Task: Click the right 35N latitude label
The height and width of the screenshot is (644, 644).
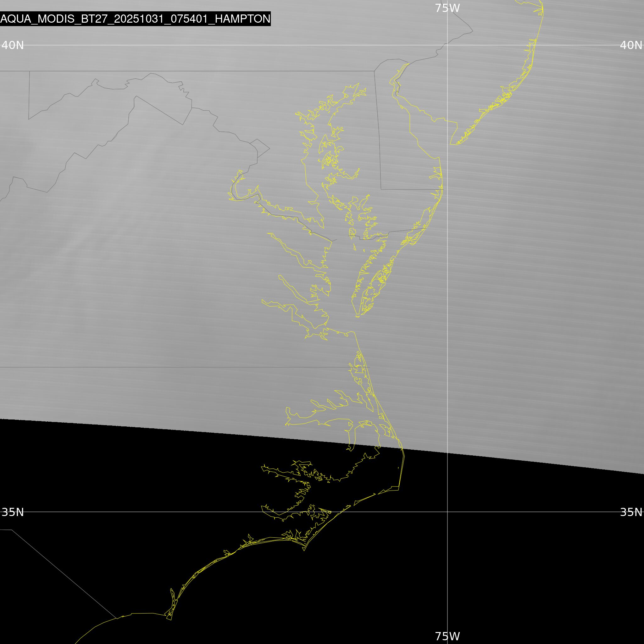Action: click(x=631, y=512)
